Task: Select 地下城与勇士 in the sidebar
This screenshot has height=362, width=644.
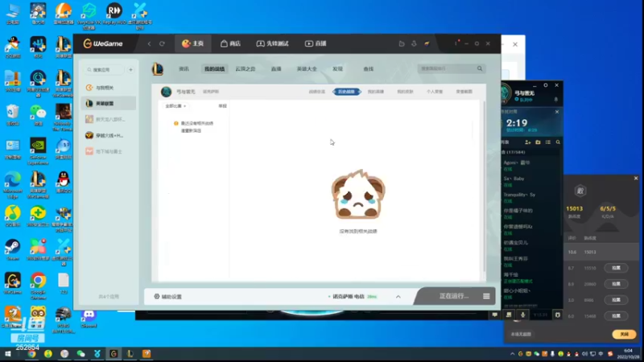Action: coord(109,151)
